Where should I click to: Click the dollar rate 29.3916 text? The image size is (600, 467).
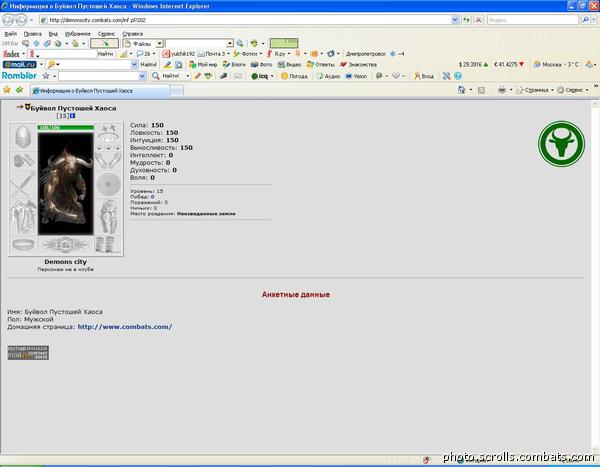[473, 64]
